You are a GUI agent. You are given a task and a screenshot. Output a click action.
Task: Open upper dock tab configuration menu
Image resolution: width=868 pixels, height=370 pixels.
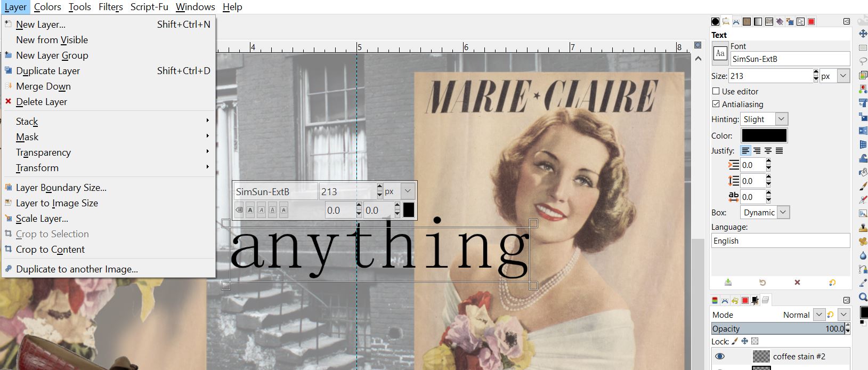pyautogui.click(x=847, y=21)
